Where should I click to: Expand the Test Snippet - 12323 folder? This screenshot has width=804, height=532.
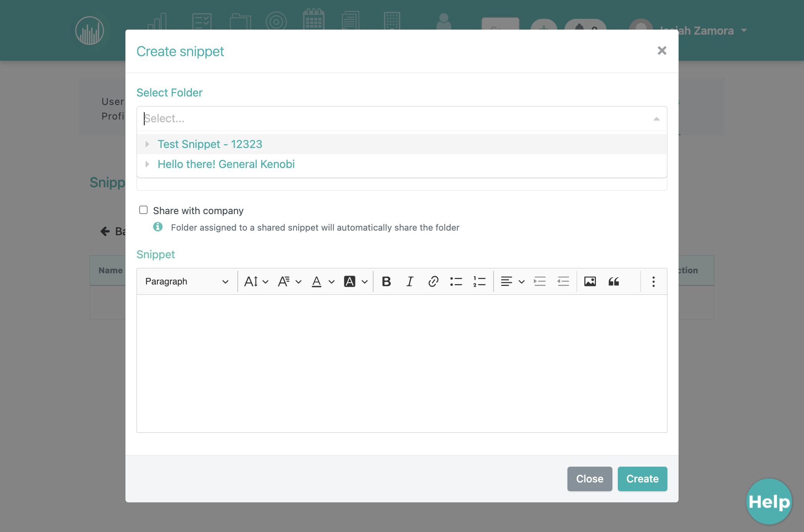[x=147, y=145]
